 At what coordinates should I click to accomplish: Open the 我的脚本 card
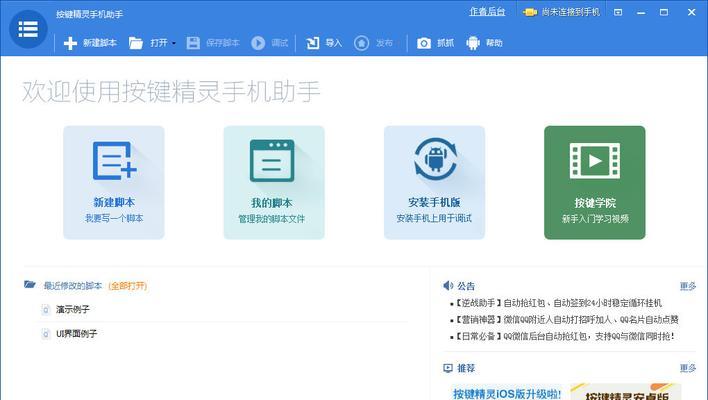pyautogui.click(x=274, y=182)
